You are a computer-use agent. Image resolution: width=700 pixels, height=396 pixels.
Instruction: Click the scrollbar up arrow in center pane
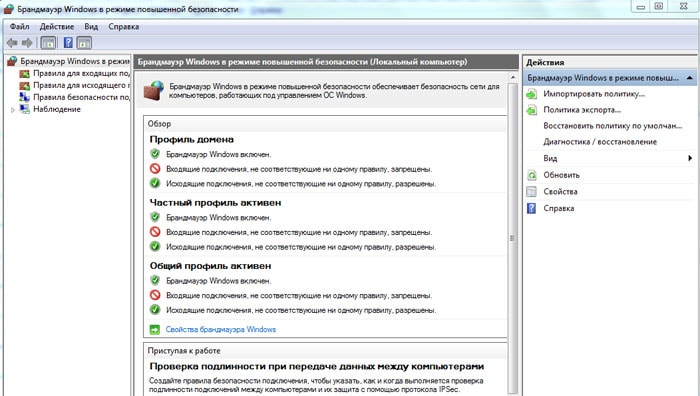tap(512, 78)
